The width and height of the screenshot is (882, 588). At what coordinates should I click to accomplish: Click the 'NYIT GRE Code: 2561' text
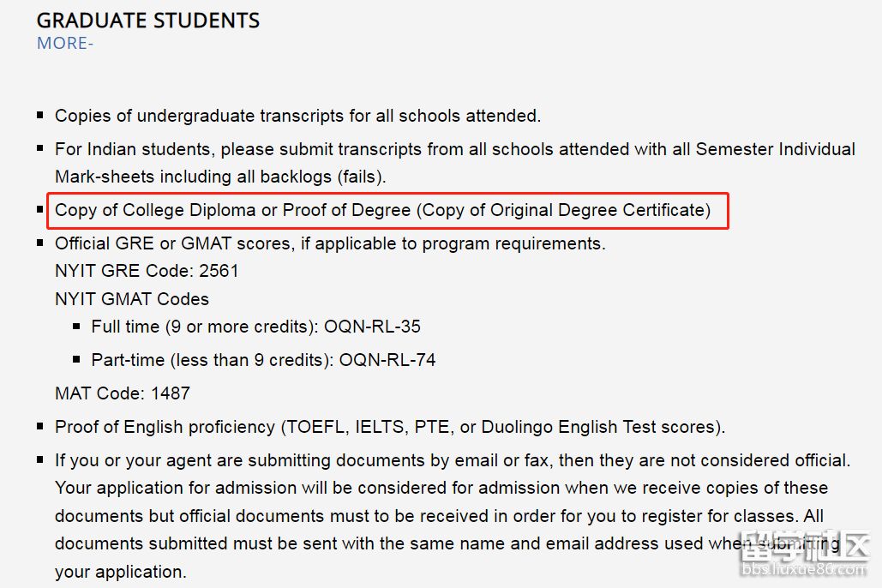click(147, 271)
